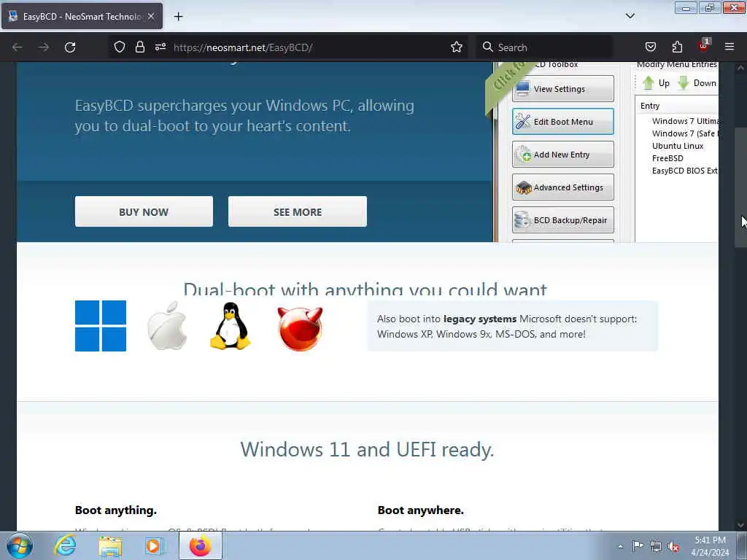The width and height of the screenshot is (747, 560).
Task: Open the Firefox hamburger menu
Action: coord(729,47)
